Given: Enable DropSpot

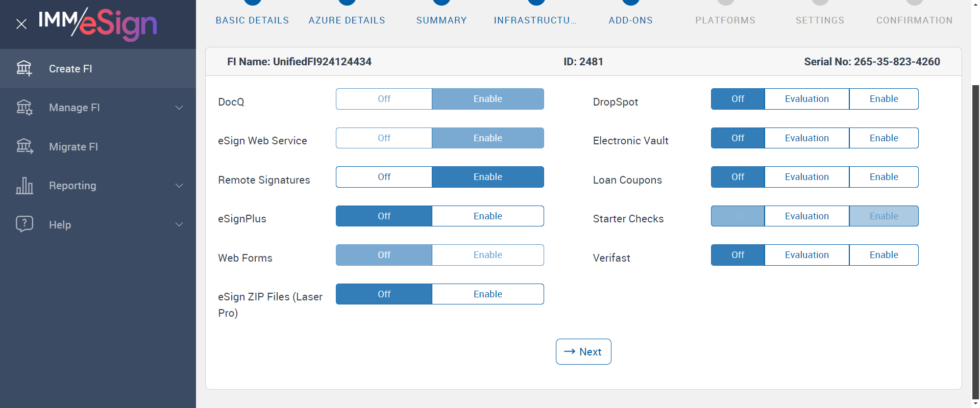Looking at the screenshot, I should click(x=884, y=99).
